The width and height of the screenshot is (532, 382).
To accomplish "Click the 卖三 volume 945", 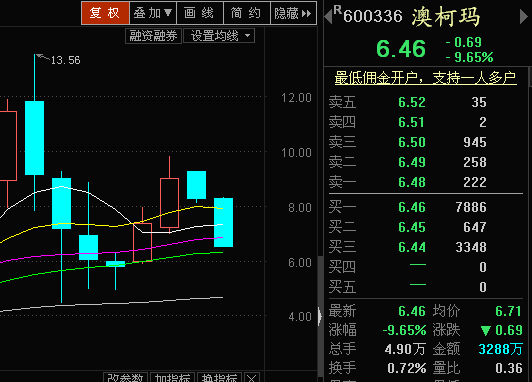I will (475, 142).
